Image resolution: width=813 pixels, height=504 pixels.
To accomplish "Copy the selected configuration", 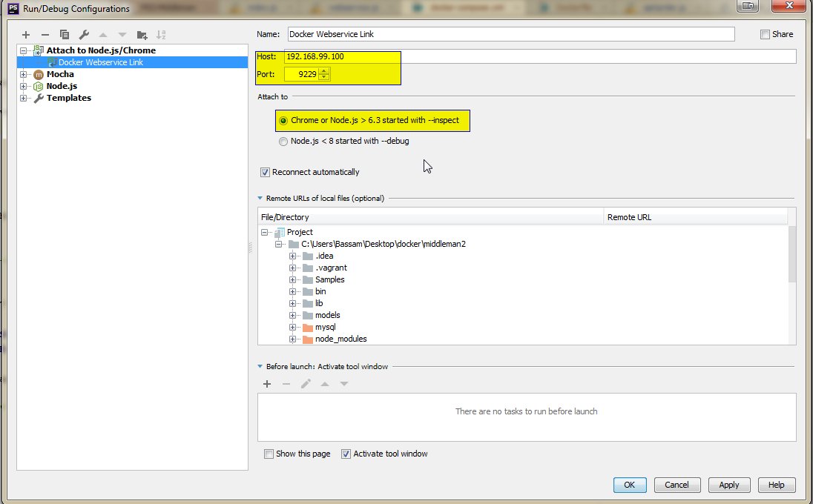I will (x=65, y=34).
